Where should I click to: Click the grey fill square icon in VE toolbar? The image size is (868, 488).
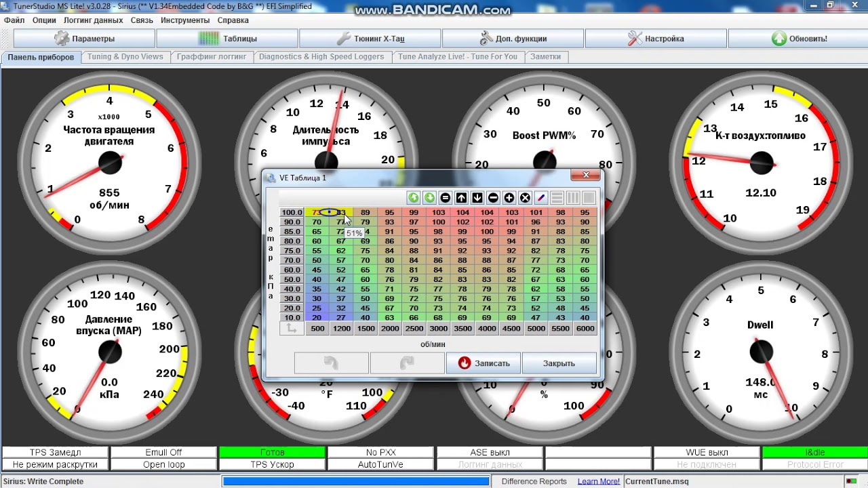pos(589,198)
